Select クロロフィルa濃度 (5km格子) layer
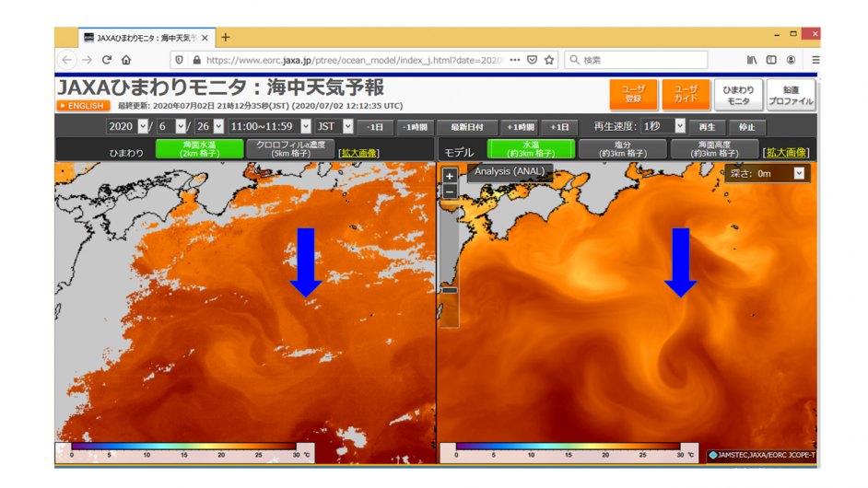Viewport: 868px width, 488px height. click(290, 149)
